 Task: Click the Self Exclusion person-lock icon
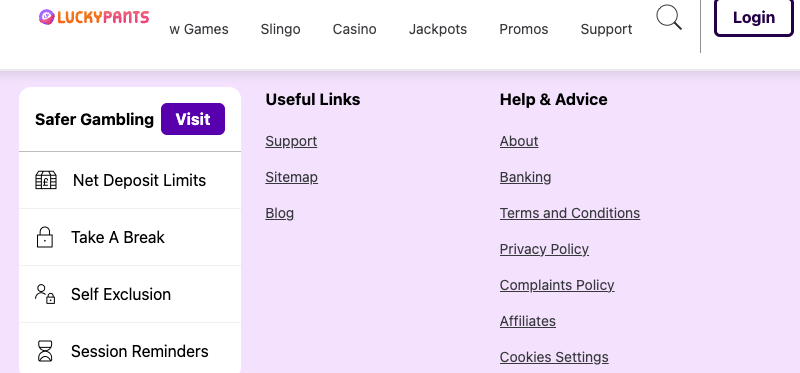point(45,294)
